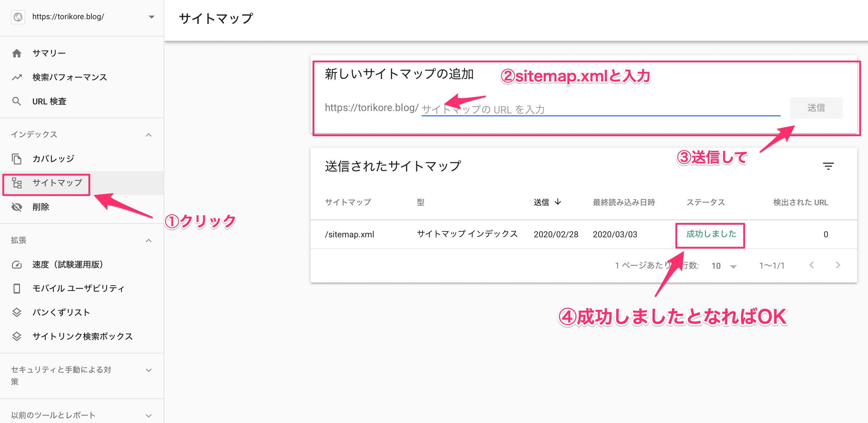The image size is (868, 423).
Task: Open サイトリンク検索ボックス menu item
Action: (x=82, y=336)
